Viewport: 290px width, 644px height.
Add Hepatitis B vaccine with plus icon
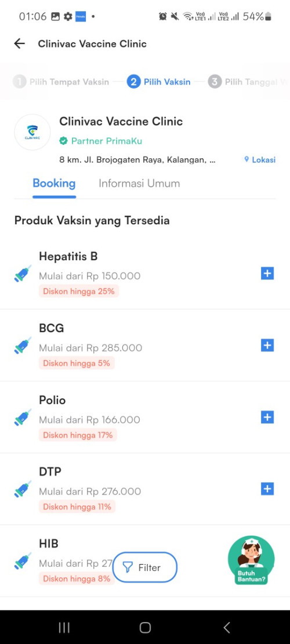click(267, 274)
